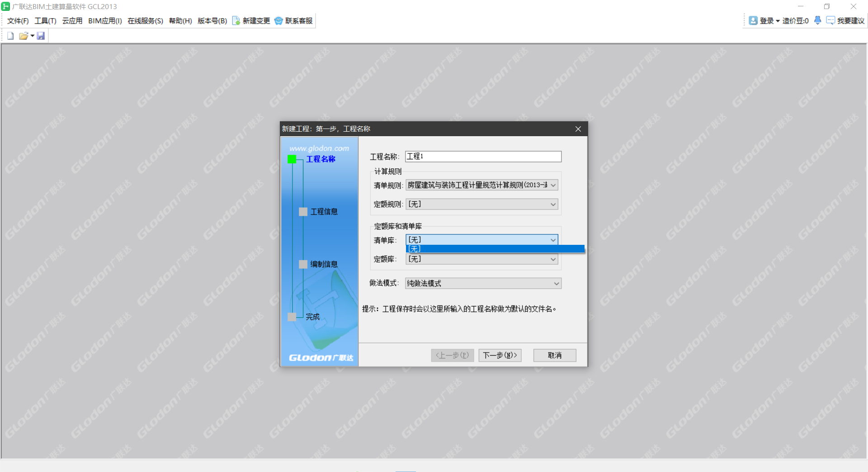Image resolution: width=868 pixels, height=472 pixels.
Task: Select the 编制信息 step in the wizard sidebar
Action: pos(324,264)
